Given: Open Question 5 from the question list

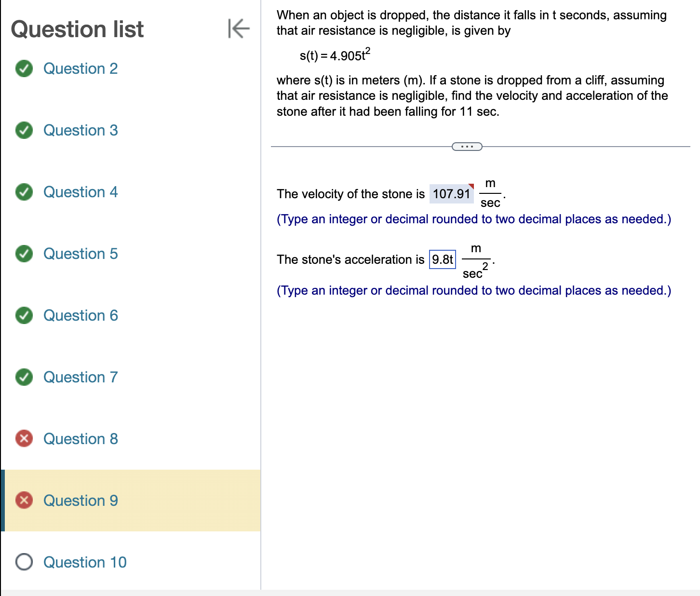Looking at the screenshot, I should pyautogui.click(x=80, y=254).
